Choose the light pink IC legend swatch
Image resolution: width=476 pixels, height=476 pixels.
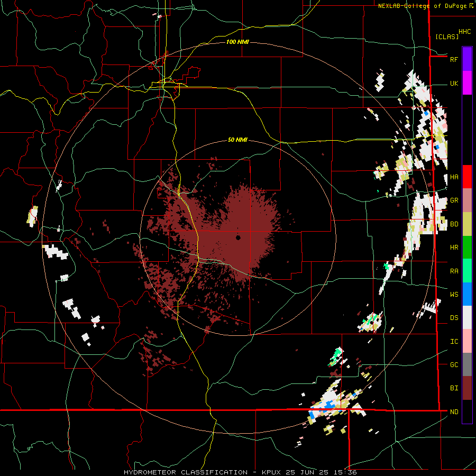coord(467,341)
